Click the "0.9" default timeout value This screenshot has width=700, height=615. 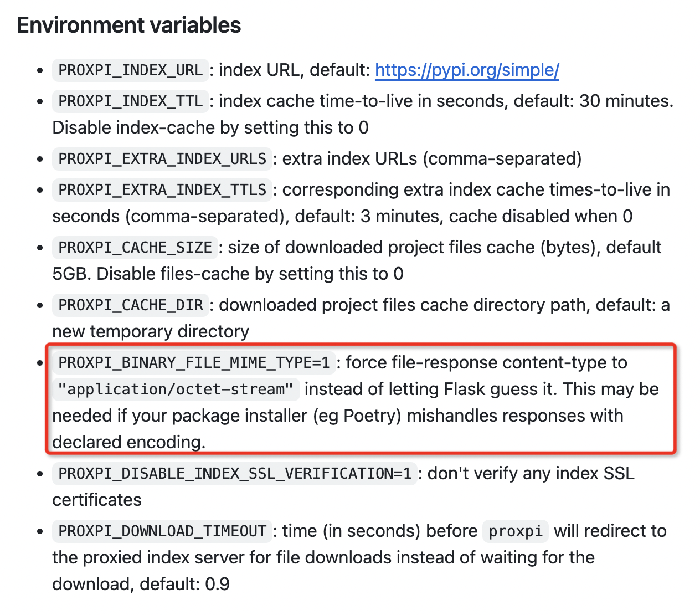[217, 585]
